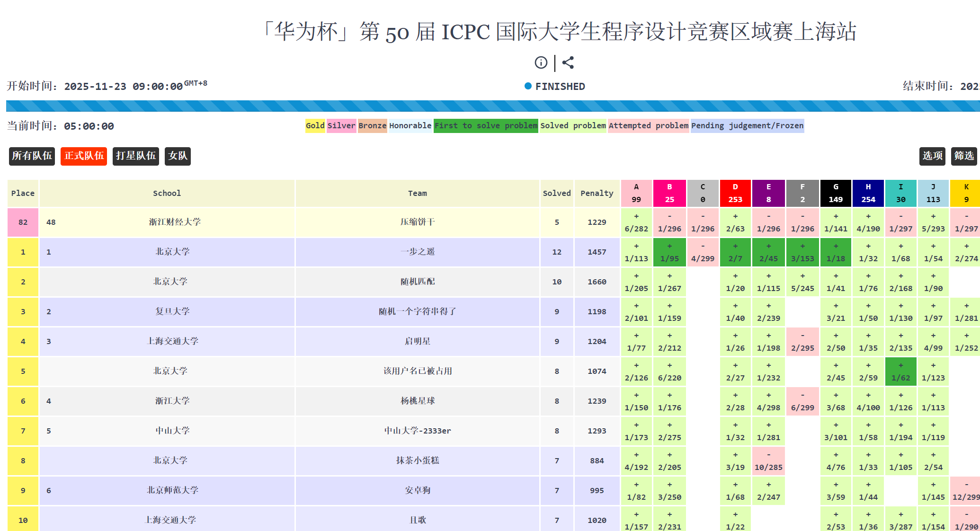Select the 正式队伍 filter tab
Screen dimensions: 980x531
(84, 156)
